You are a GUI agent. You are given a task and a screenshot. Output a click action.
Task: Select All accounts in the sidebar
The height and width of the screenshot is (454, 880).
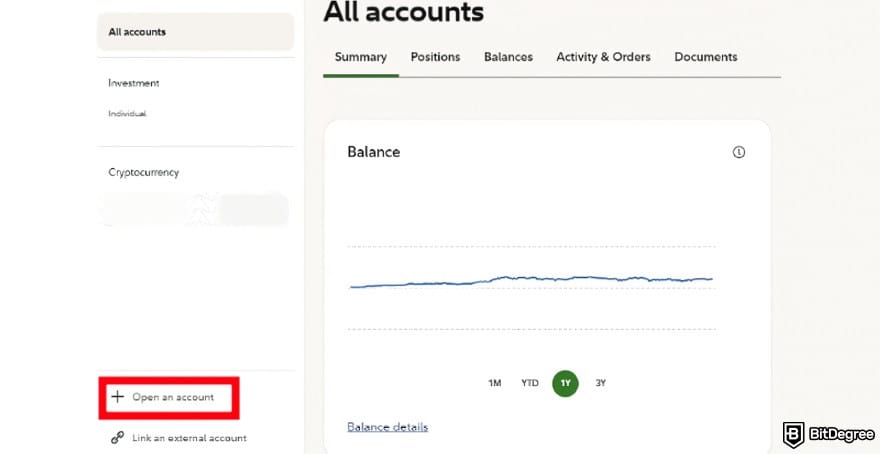(x=196, y=32)
